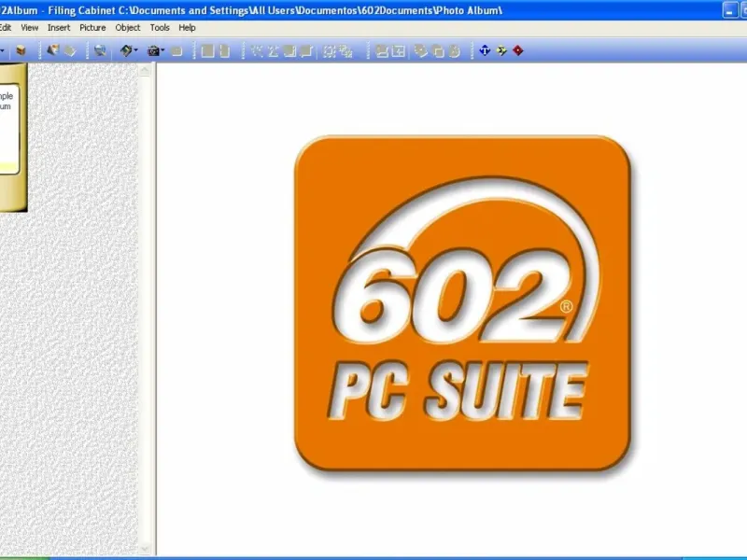Open the Object menu
Image resolution: width=747 pixels, height=560 pixels.
(128, 28)
